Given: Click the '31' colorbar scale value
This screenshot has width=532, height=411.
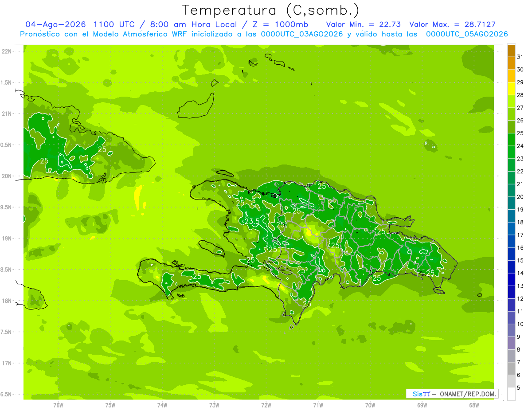Looking at the screenshot, I should coord(520,56).
